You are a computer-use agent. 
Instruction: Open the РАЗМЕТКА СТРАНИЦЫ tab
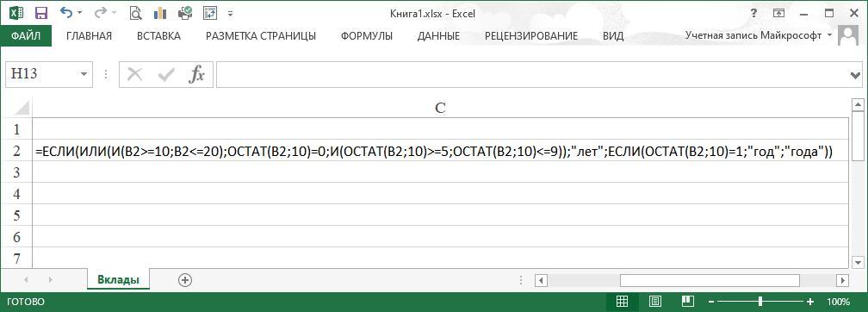[x=261, y=36]
